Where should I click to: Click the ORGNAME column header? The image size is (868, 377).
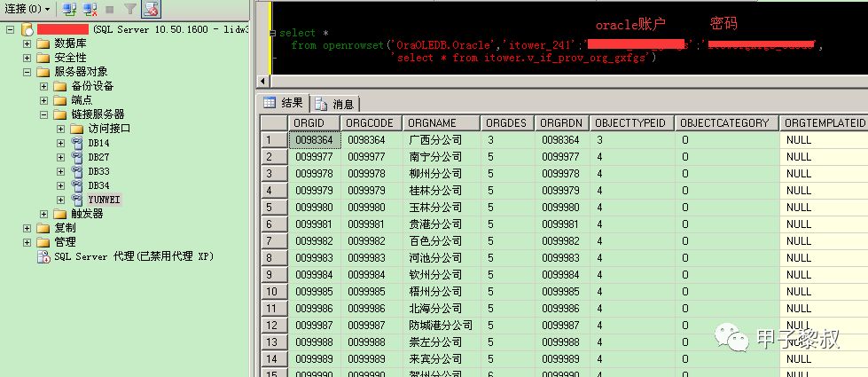click(441, 123)
